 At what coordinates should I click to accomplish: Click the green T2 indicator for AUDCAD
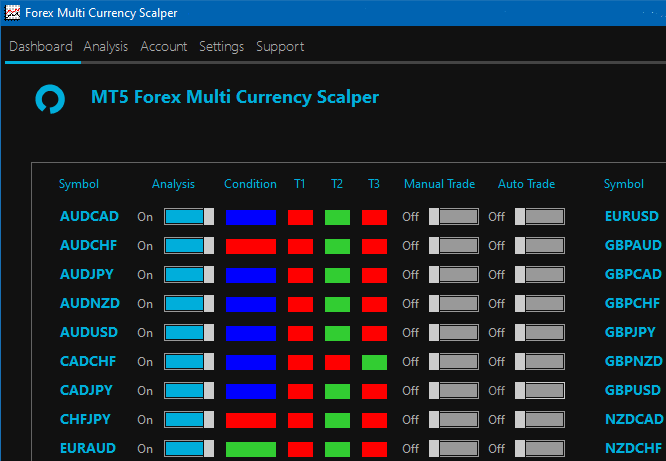[338, 217]
